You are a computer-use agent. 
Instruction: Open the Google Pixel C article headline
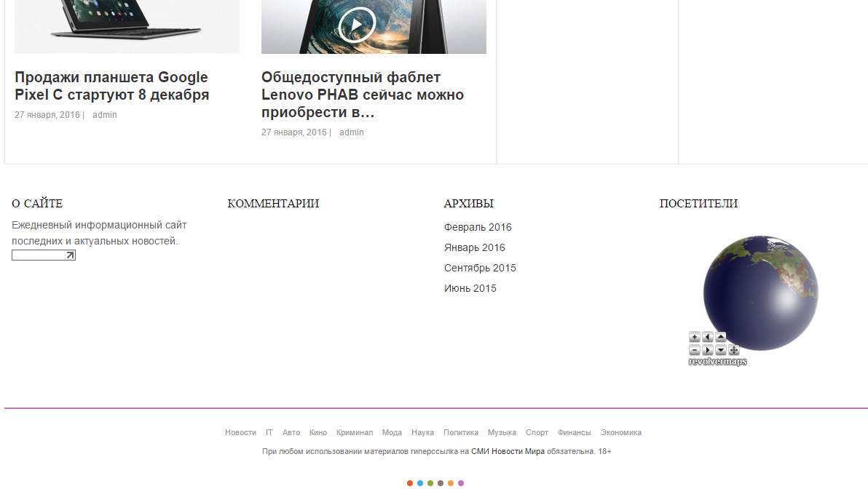point(112,86)
